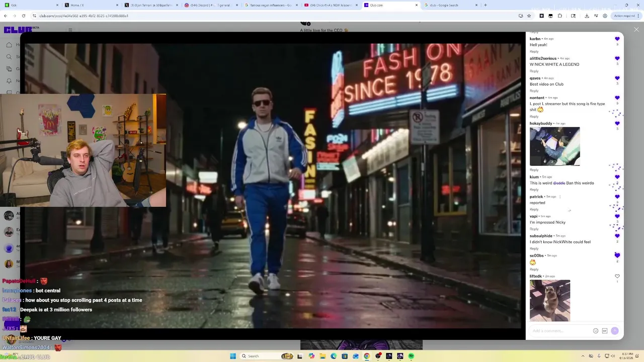Open the browser extensions puzzle icon
Image resolution: width=644 pixels, height=362 pixels.
(x=559, y=16)
